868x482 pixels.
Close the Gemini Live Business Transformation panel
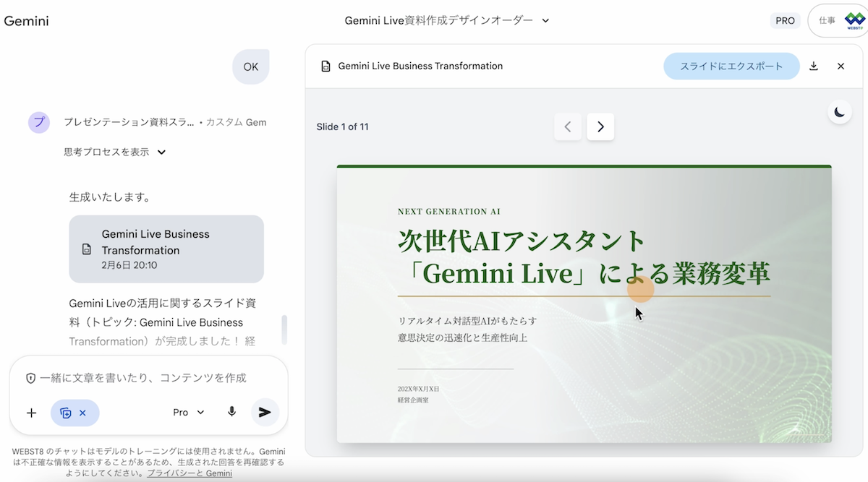point(841,66)
